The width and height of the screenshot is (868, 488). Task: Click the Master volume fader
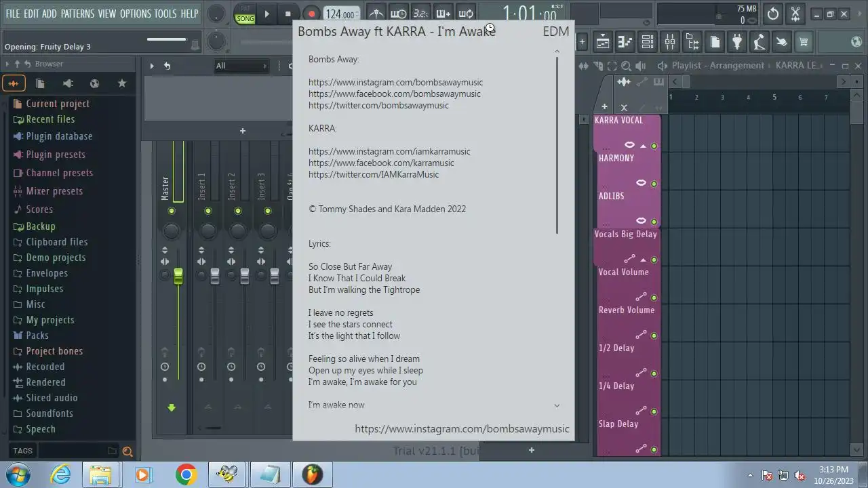178,276
